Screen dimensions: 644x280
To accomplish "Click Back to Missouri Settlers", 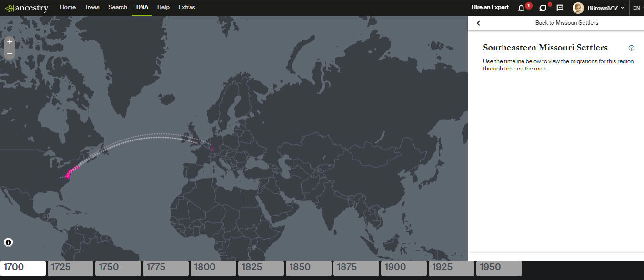I will click(x=567, y=23).
